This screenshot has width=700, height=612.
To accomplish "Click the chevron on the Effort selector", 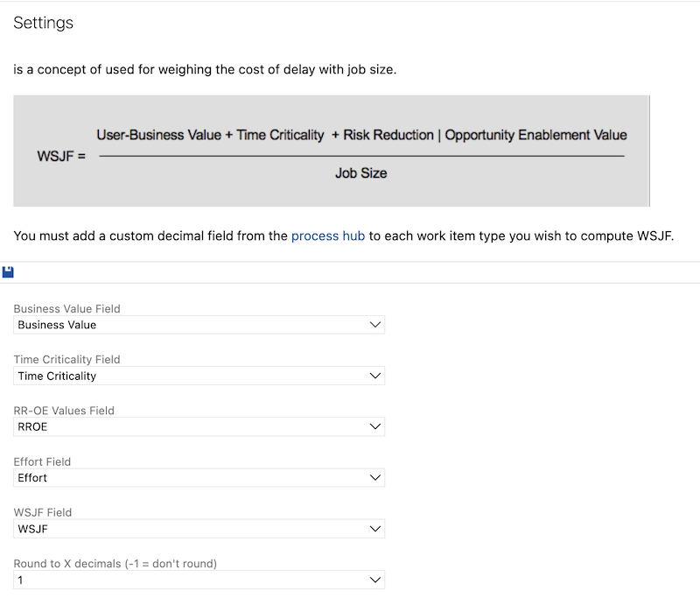I will pyautogui.click(x=375, y=477).
